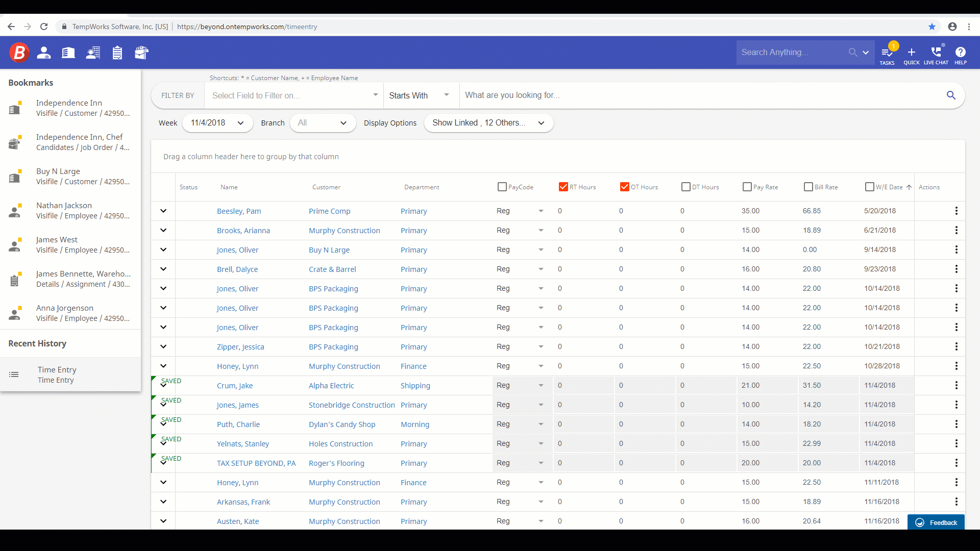Viewport: 980px width, 551px height.
Task: Enable the PayCode column checkbox
Action: 502,187
